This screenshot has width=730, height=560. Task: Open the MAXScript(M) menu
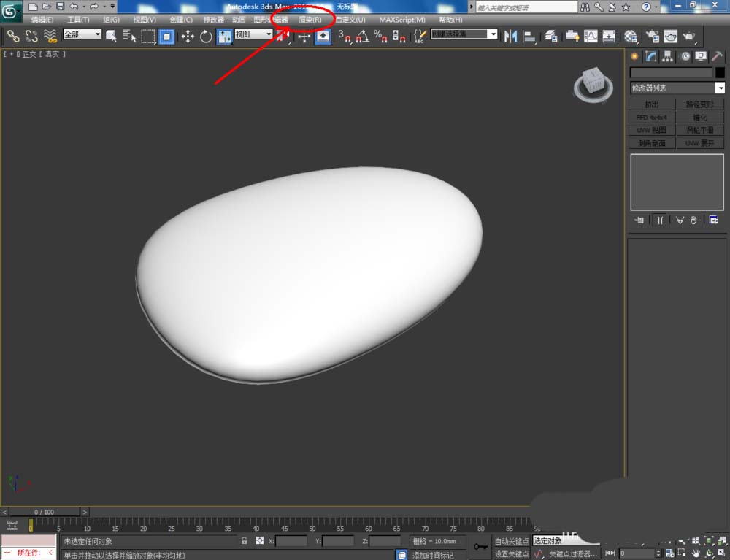pos(402,20)
